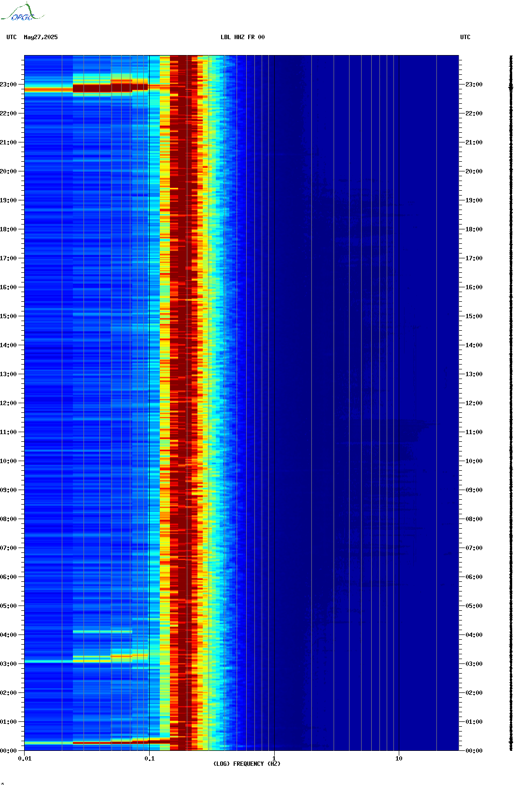Viewport: 532px width, 789px height.
Task: Click the right-axis 23:00 time label
Action: click(474, 85)
